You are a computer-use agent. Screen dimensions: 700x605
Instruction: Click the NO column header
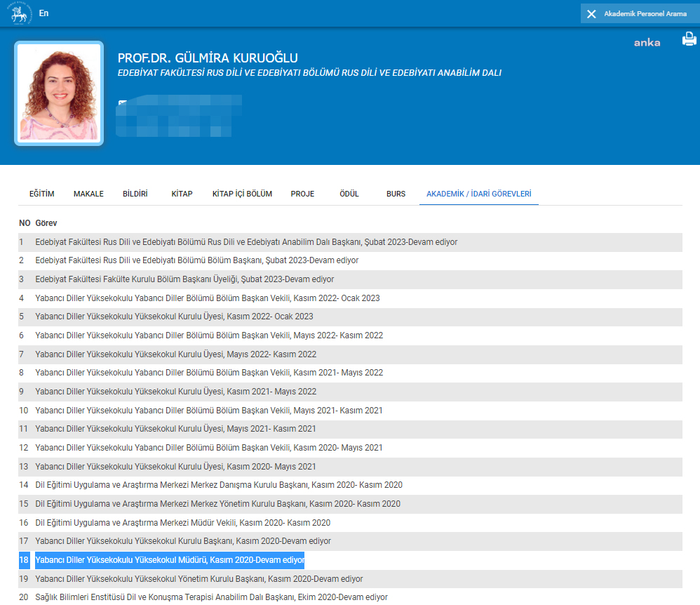coord(25,223)
